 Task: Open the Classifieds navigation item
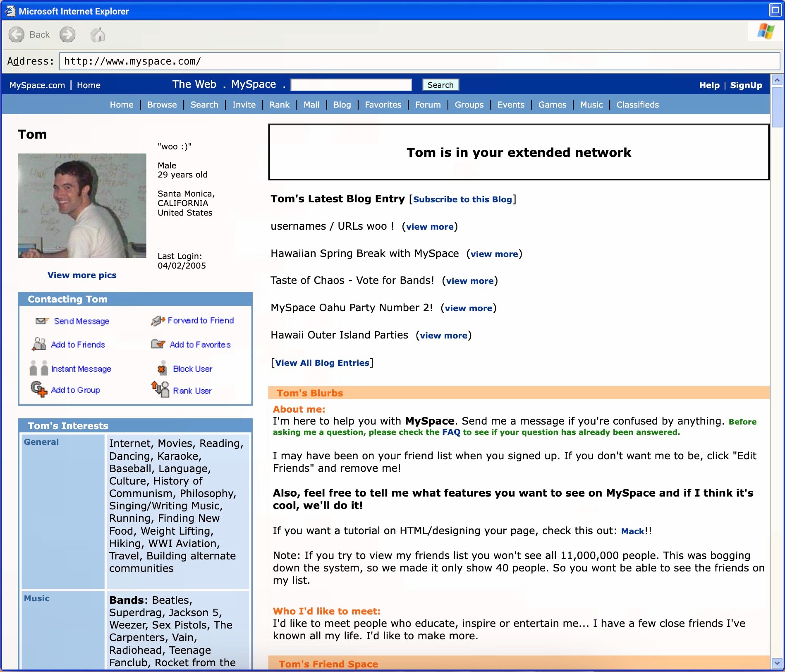pyautogui.click(x=637, y=105)
